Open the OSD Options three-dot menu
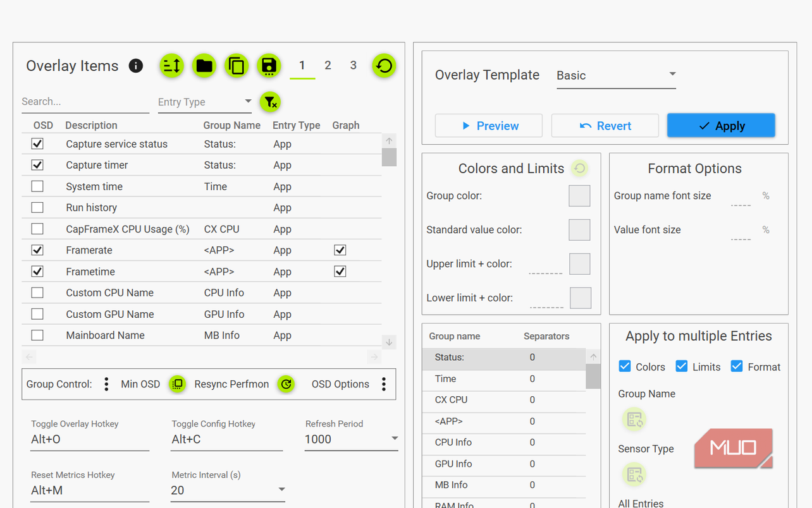The height and width of the screenshot is (508, 812). pos(384,384)
